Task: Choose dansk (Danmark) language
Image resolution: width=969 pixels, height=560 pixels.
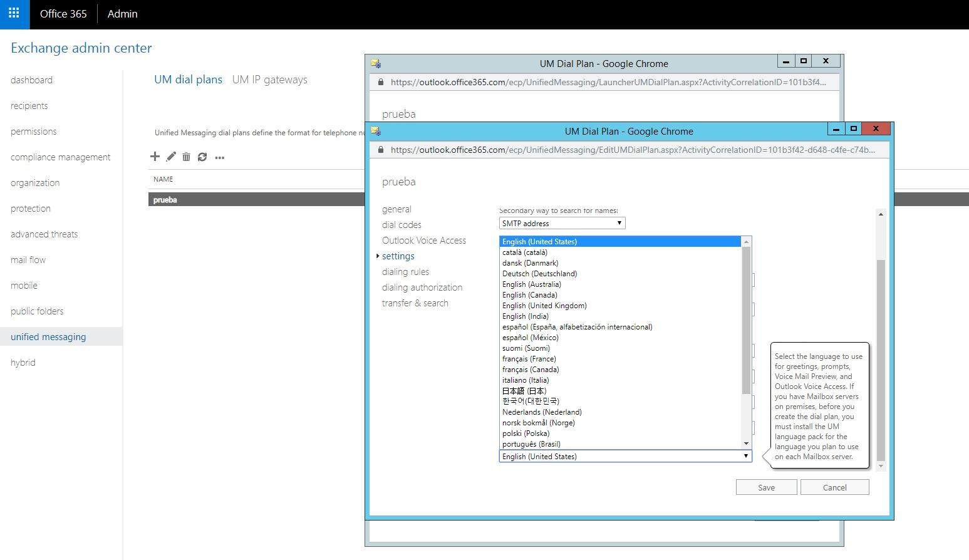Action: tap(620, 263)
